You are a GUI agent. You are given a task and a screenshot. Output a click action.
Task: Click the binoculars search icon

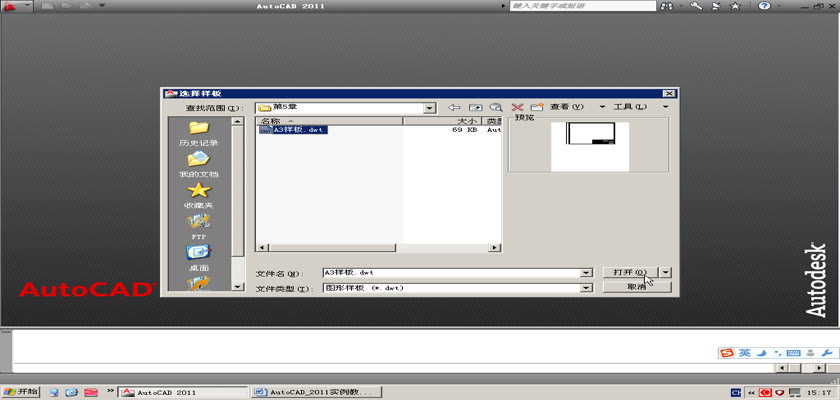pyautogui.click(x=666, y=6)
